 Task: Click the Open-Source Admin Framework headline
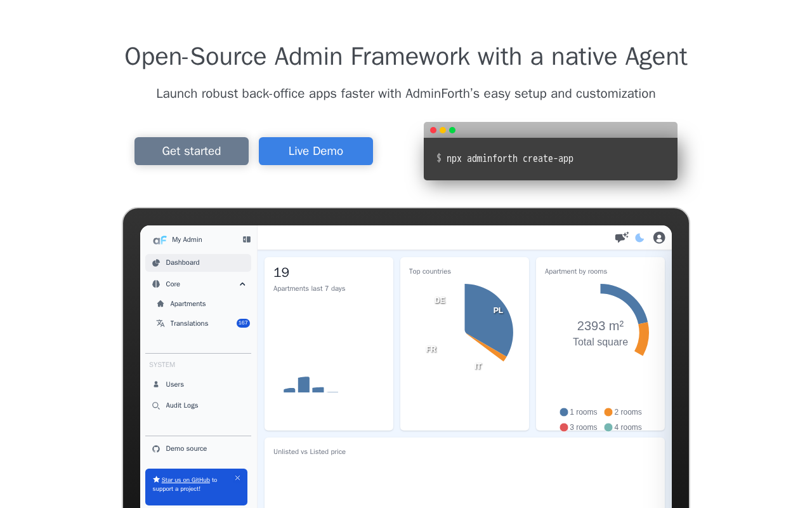click(406, 57)
